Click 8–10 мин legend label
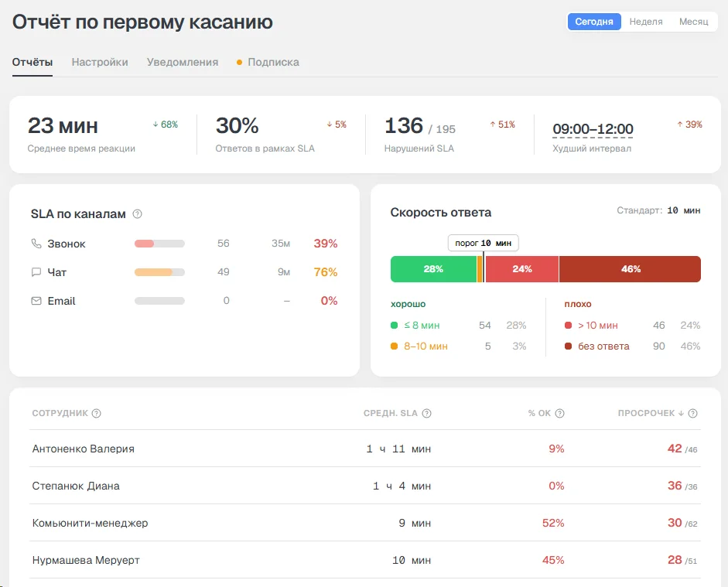This screenshot has height=587, width=728. tap(426, 346)
